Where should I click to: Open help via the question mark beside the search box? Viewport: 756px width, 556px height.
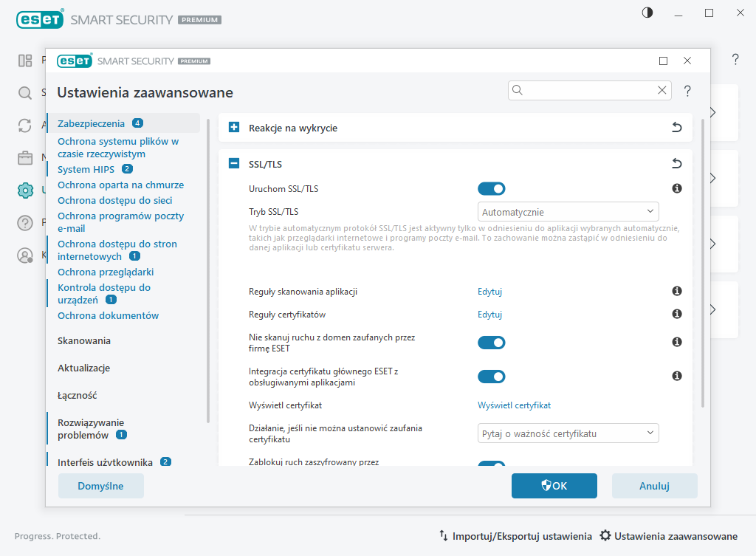coord(687,90)
